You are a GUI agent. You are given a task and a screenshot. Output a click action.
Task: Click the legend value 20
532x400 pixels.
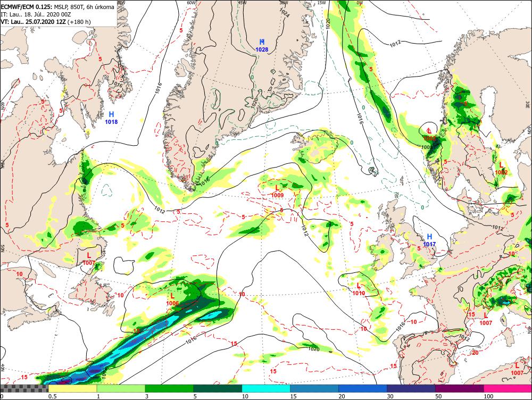coord(342,396)
